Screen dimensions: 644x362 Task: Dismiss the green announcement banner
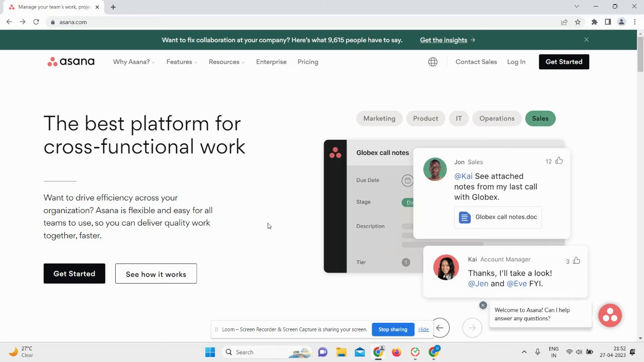[x=586, y=40]
